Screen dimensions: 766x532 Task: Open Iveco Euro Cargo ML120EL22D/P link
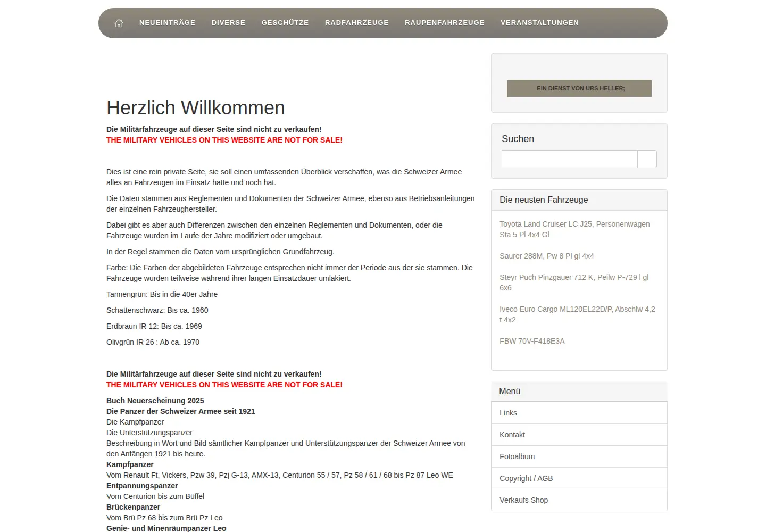tap(577, 314)
